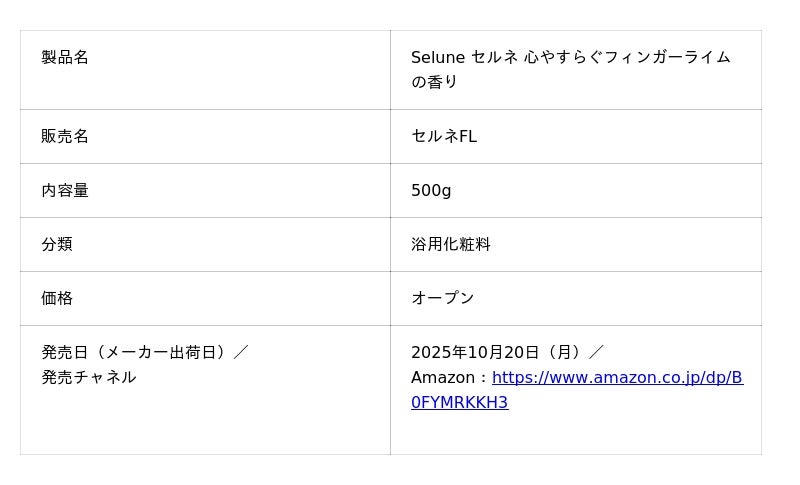Click the オープン price value
This screenshot has width=800, height=485.
[x=443, y=298]
